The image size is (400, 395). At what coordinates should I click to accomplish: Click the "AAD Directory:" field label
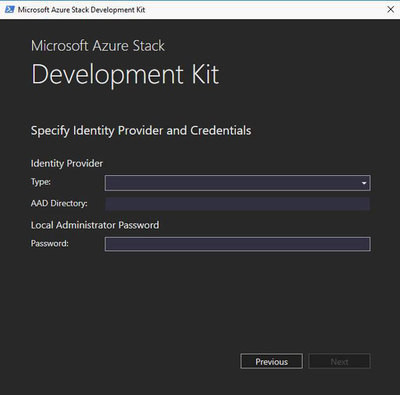tap(59, 203)
